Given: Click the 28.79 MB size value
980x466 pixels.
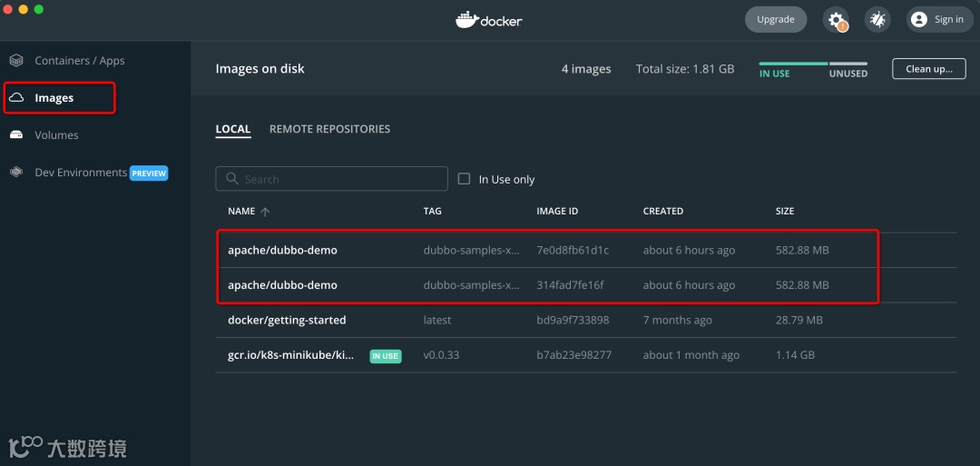Looking at the screenshot, I should [799, 321].
